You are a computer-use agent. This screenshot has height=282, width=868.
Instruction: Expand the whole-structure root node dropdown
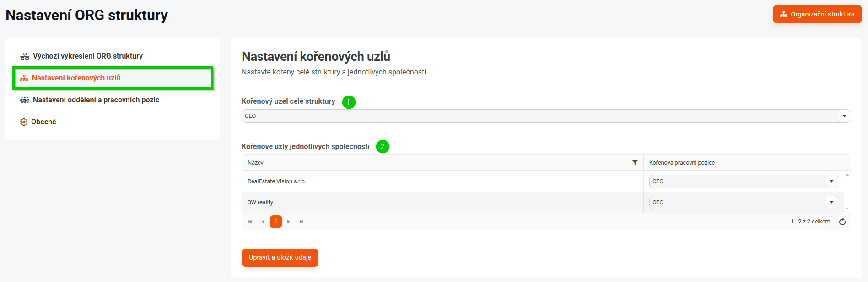pos(844,116)
